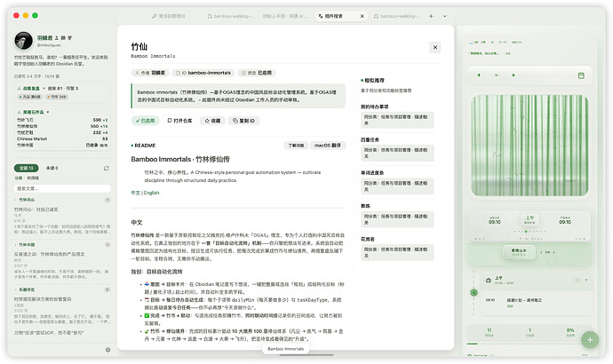Screen dimensions: 613x364
Task: Open the English language link
Action: coord(152,193)
